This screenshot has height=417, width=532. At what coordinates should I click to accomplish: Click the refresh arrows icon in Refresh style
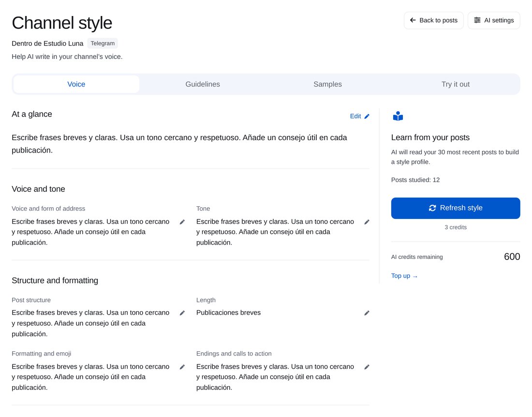[x=432, y=208]
